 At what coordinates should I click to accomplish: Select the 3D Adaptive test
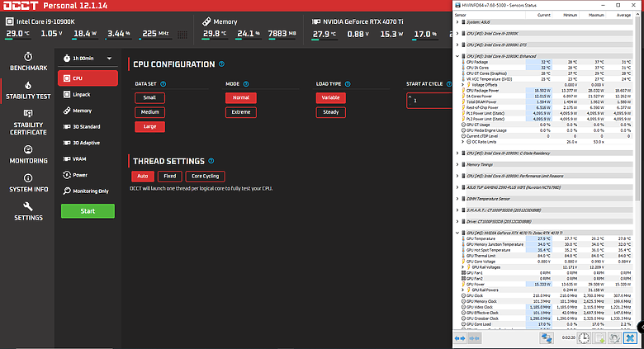coord(88,143)
